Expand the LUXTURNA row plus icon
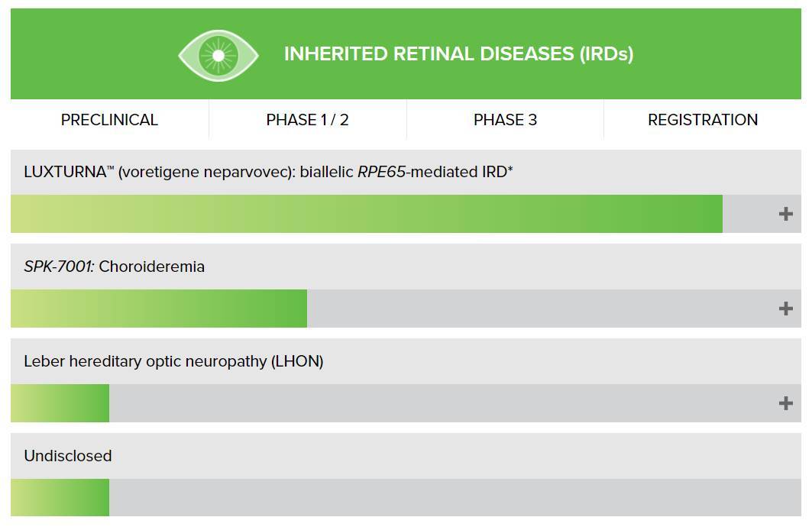 pyautogui.click(x=785, y=214)
